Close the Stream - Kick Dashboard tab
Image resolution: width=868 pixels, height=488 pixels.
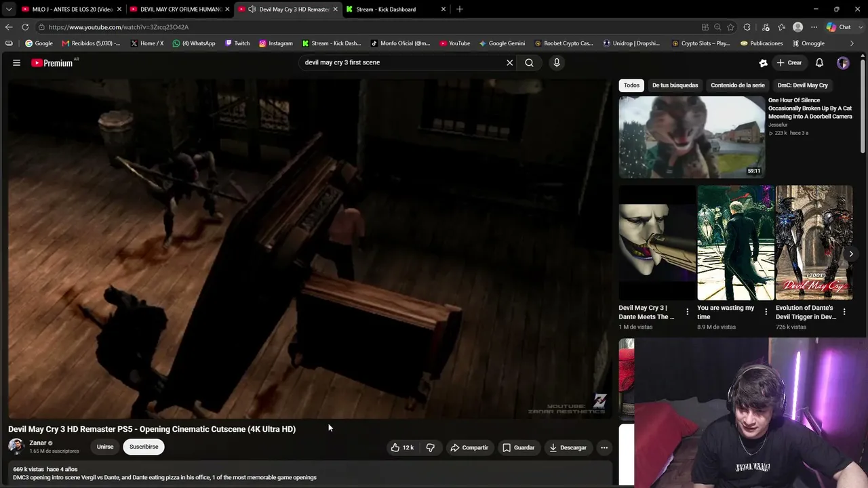pyautogui.click(x=443, y=9)
